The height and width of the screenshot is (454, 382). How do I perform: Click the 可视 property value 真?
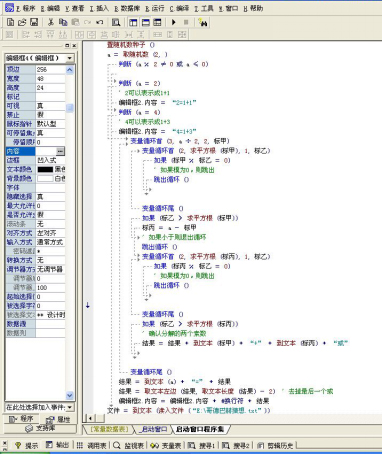[50, 106]
